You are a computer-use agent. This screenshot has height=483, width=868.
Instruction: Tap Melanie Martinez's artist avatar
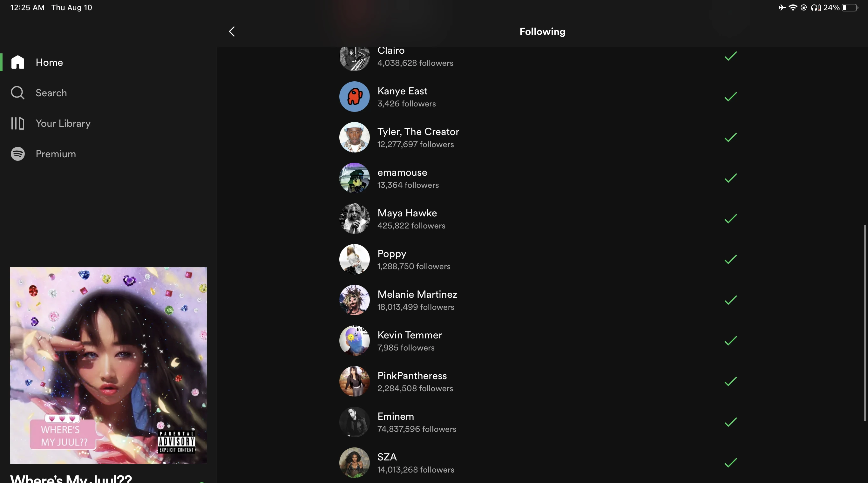tap(354, 300)
